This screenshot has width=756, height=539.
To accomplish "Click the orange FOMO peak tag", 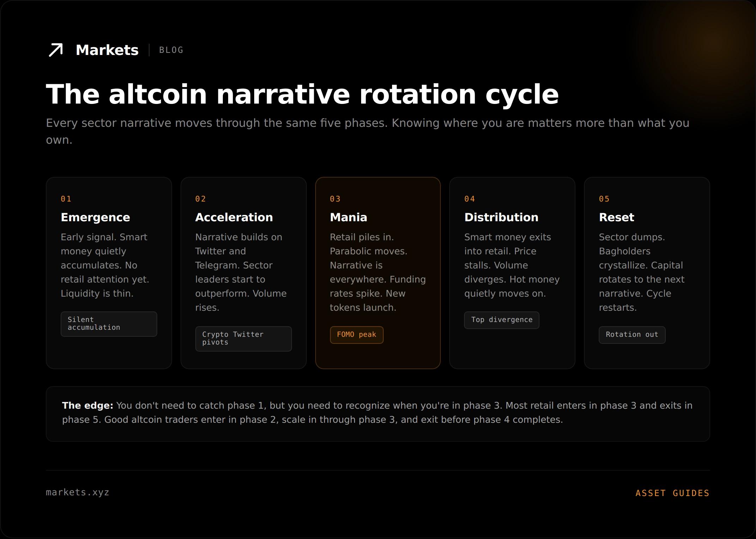I will 356,335.
